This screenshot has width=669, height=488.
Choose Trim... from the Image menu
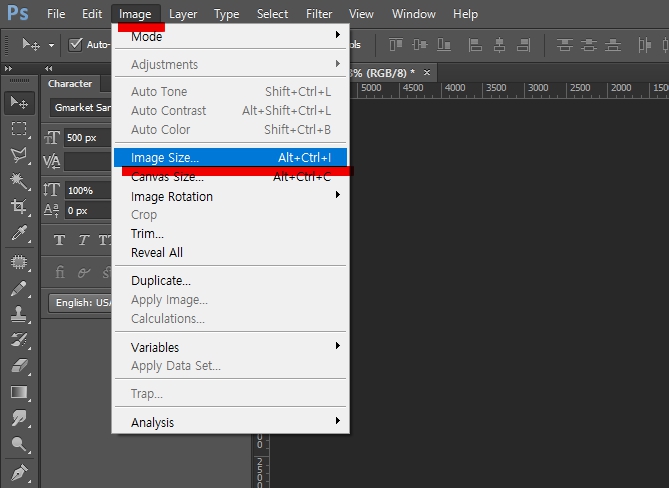[x=230, y=233]
